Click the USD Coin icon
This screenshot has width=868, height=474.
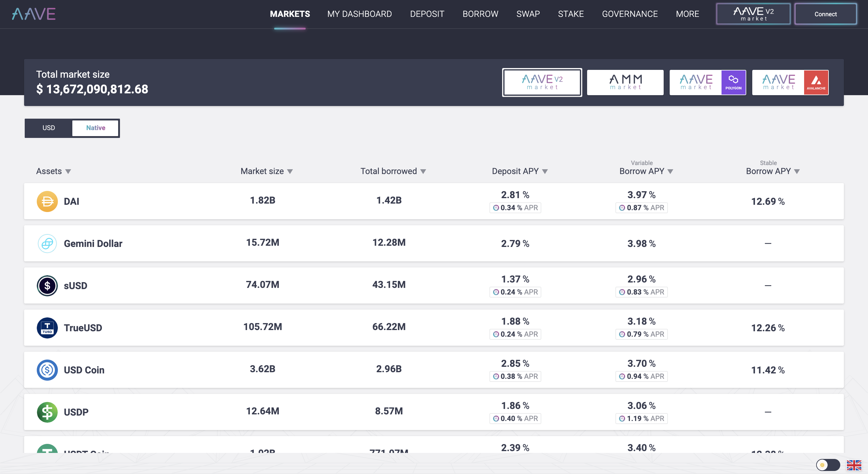pyautogui.click(x=47, y=370)
